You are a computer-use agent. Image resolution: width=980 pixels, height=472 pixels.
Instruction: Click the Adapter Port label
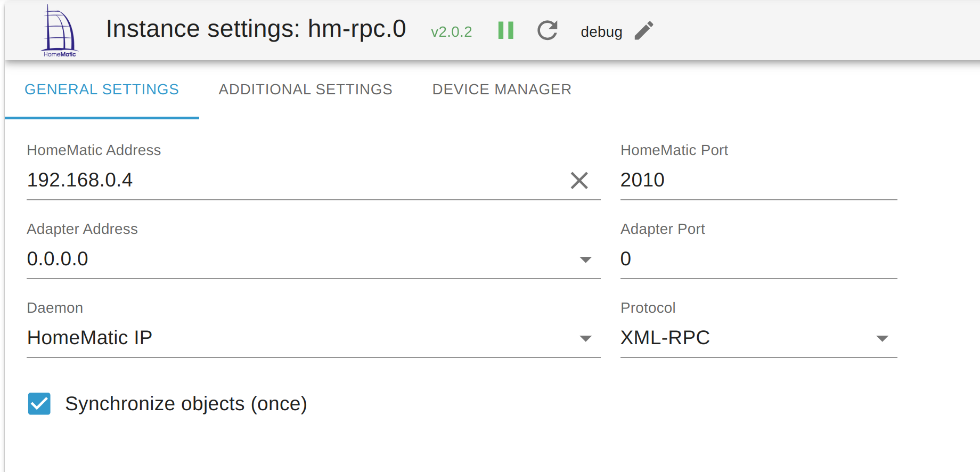[663, 229]
